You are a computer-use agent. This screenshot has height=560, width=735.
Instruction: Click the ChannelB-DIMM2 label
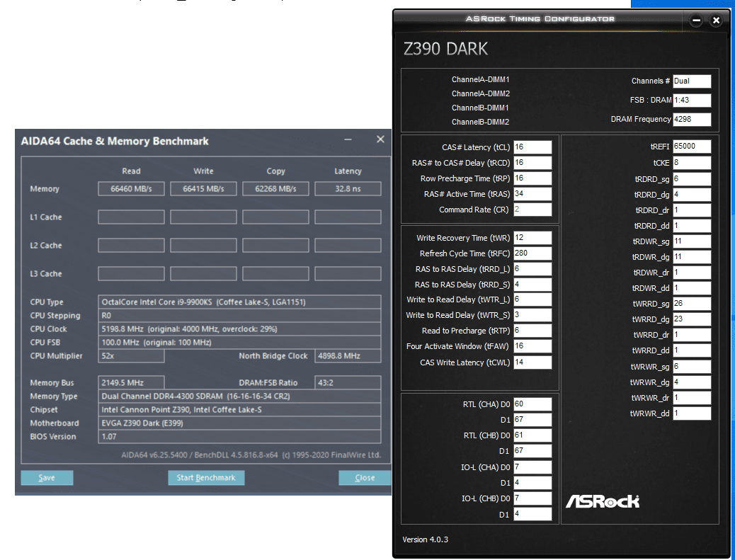coord(481,122)
